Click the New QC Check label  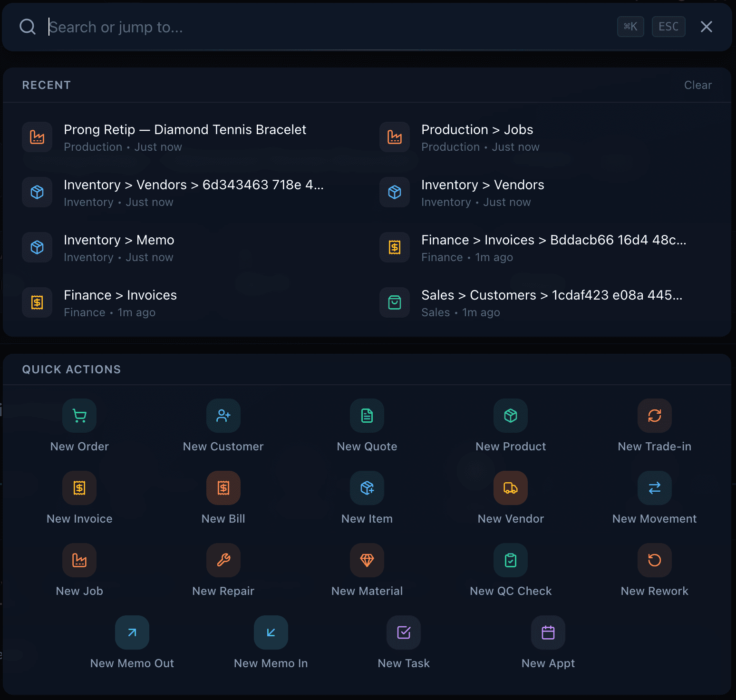[x=511, y=591]
